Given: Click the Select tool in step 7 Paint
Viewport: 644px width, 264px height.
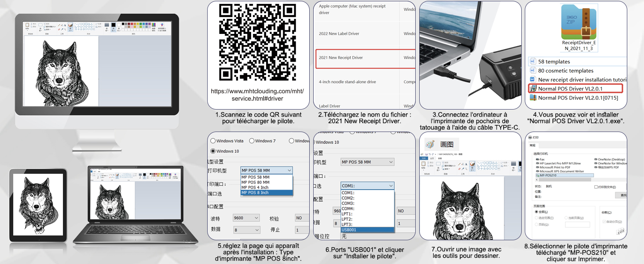Looking at the screenshot, I should [x=438, y=167].
